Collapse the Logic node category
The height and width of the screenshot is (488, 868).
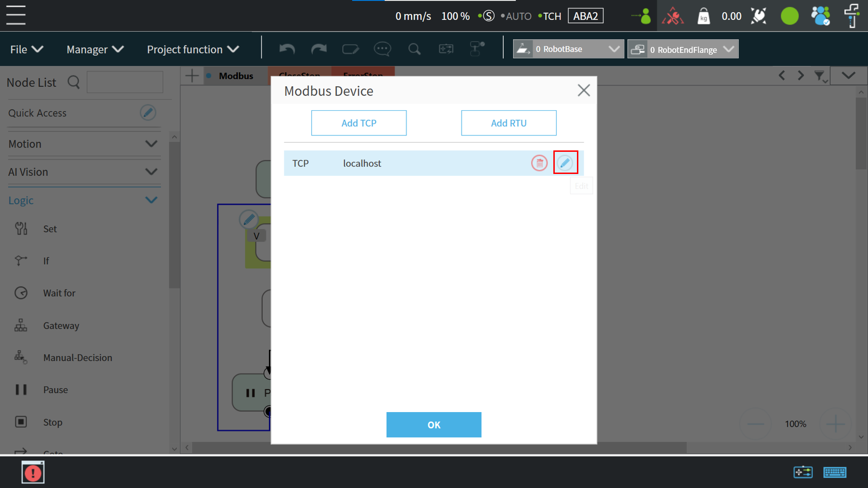(151, 200)
